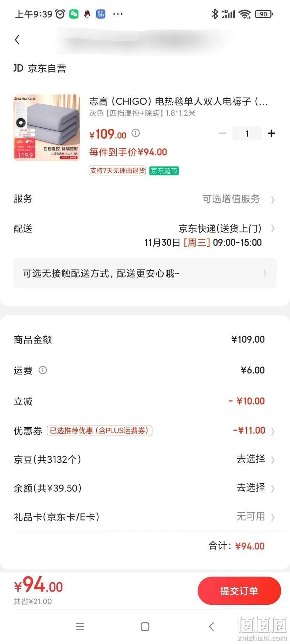The height and width of the screenshot is (644, 290).
Task: Tap the price info icon beside ¥109.00
Action: (x=136, y=133)
